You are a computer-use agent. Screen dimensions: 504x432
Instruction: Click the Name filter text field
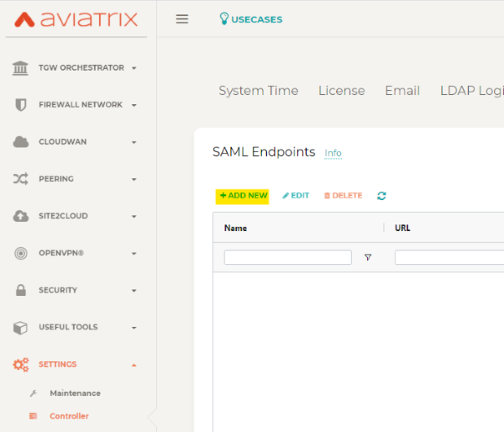click(287, 257)
